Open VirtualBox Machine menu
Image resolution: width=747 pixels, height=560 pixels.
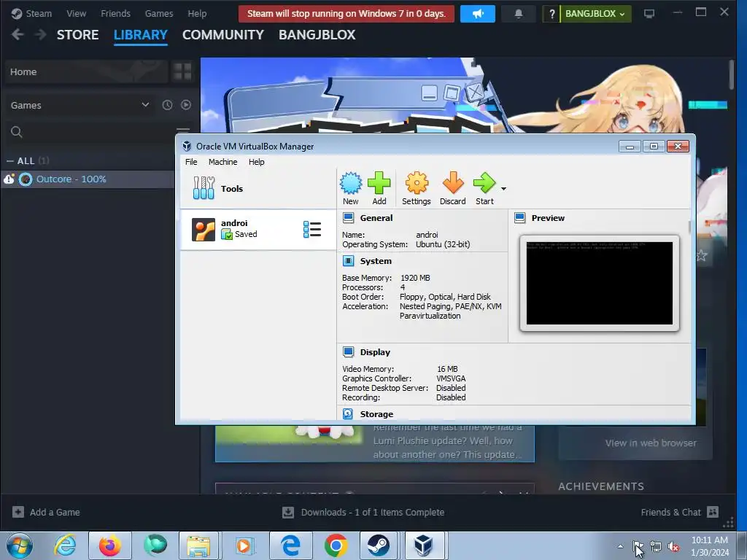click(222, 162)
